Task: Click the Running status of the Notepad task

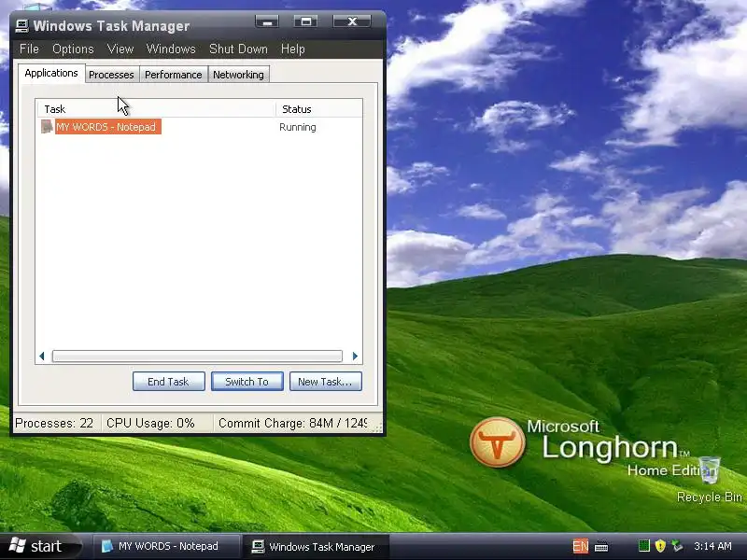Action: 297,127
